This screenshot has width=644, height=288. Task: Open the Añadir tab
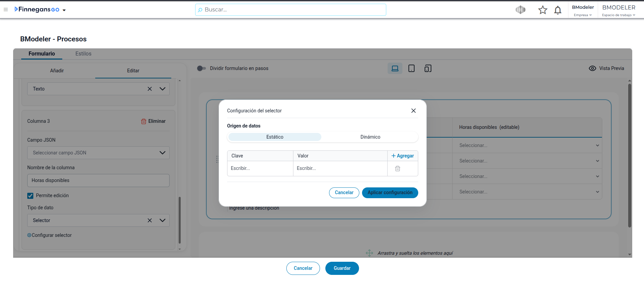57,71
